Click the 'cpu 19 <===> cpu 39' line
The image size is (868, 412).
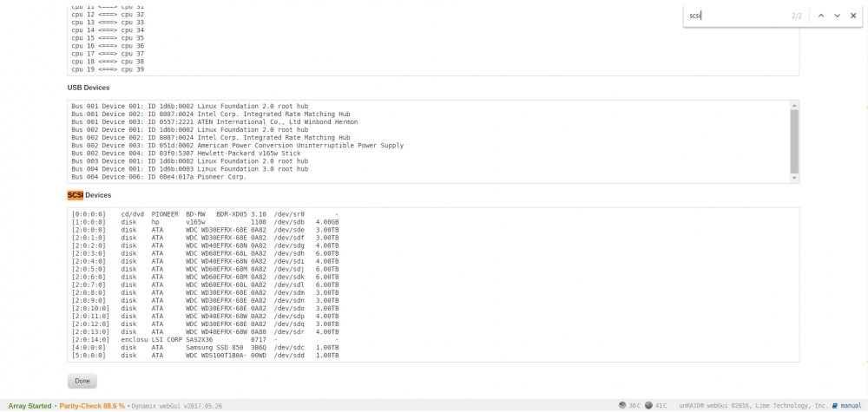108,69
